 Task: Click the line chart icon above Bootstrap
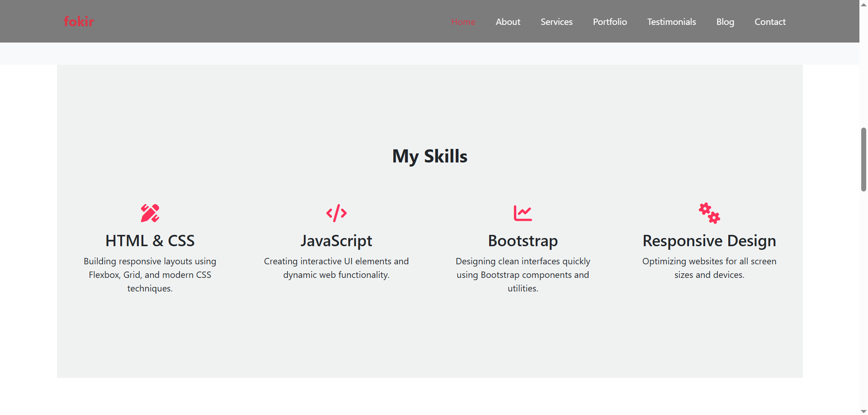click(523, 213)
